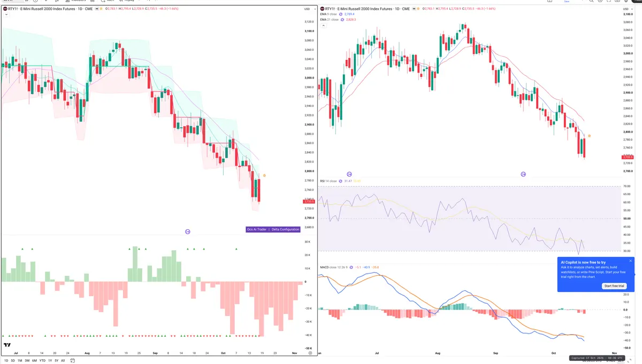Select the 6M time range
642x364 pixels.
coord(34,360)
